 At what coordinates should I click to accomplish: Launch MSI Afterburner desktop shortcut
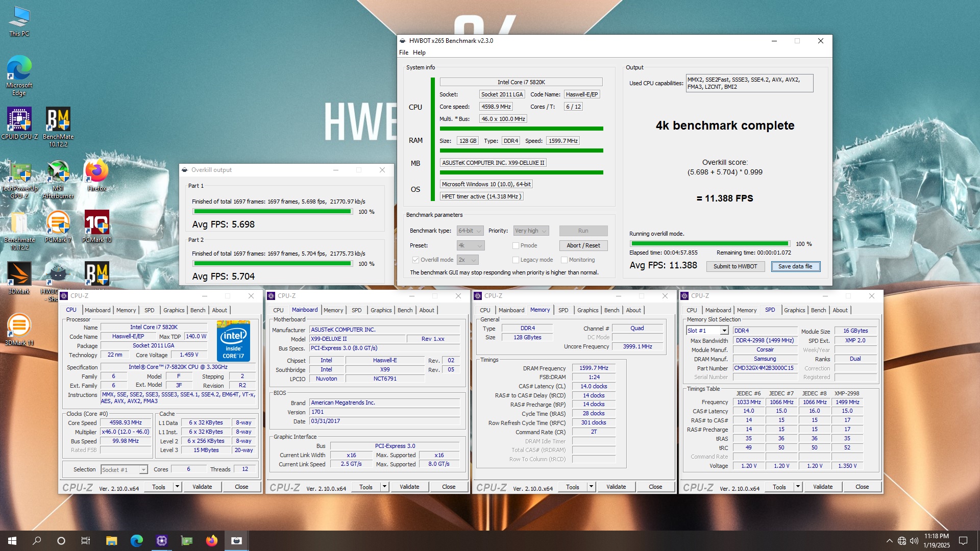pyautogui.click(x=58, y=179)
